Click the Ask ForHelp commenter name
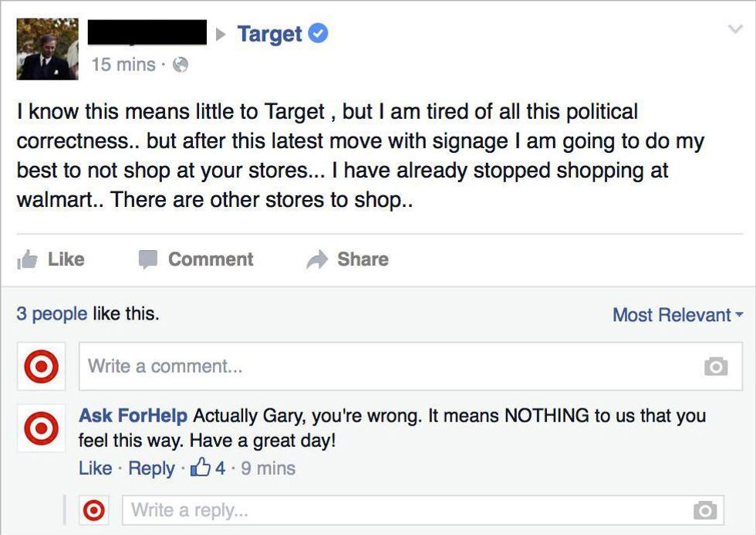This screenshot has width=756, height=535. (x=133, y=415)
